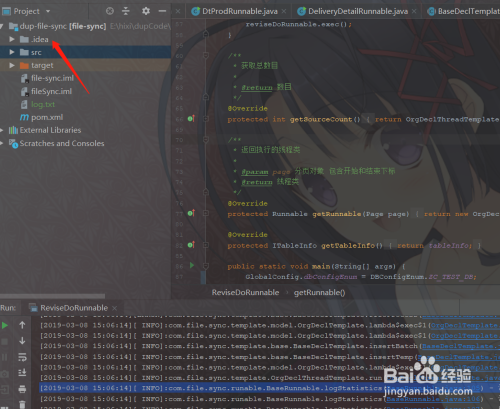Image resolution: width=500 pixels, height=409 pixels.
Task: Click override gutter icon beside getSourceCount
Action: point(191,118)
